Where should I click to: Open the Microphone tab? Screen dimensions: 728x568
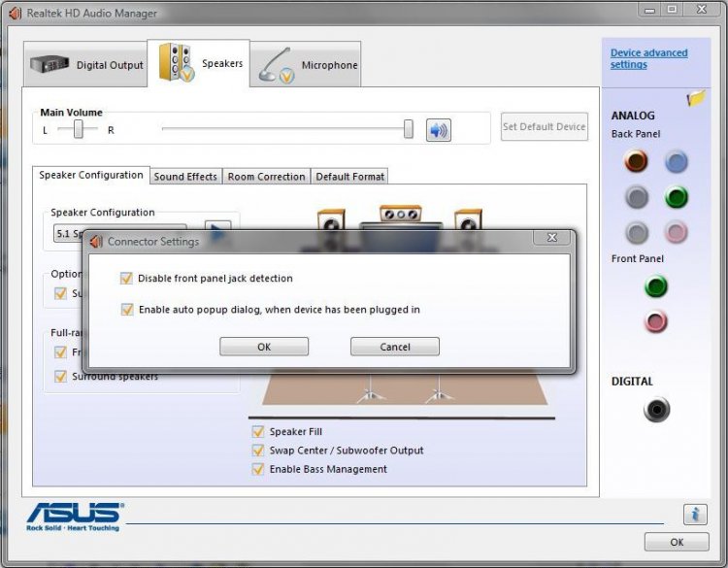click(309, 65)
